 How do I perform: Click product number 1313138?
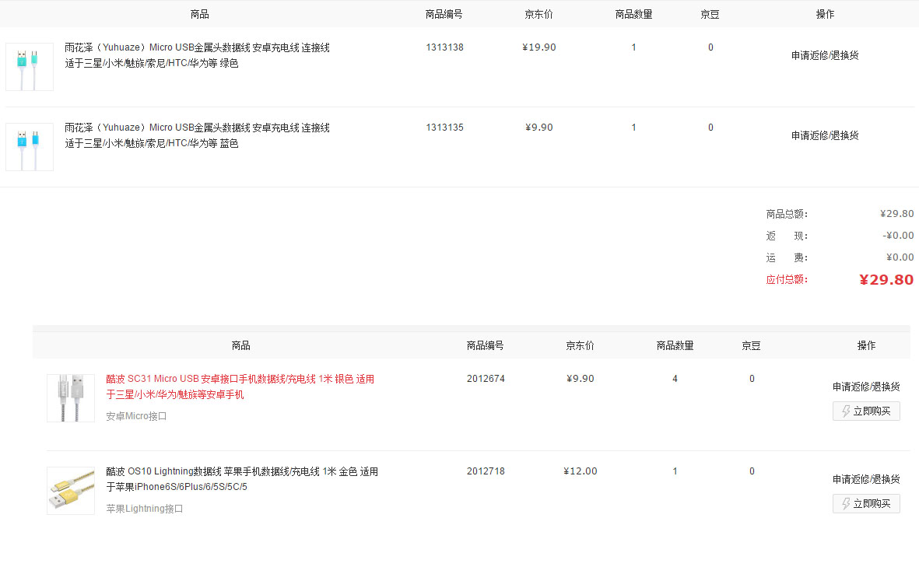(444, 47)
